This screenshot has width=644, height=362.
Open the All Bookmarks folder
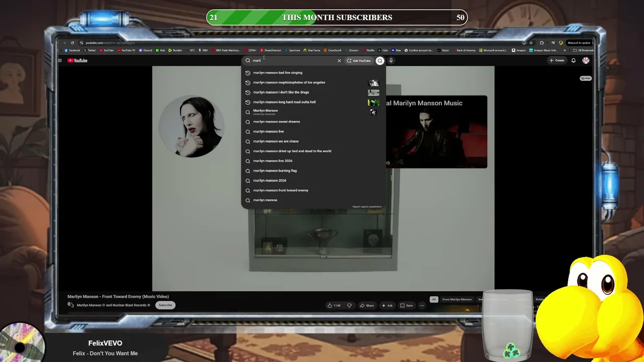pyautogui.click(x=584, y=50)
